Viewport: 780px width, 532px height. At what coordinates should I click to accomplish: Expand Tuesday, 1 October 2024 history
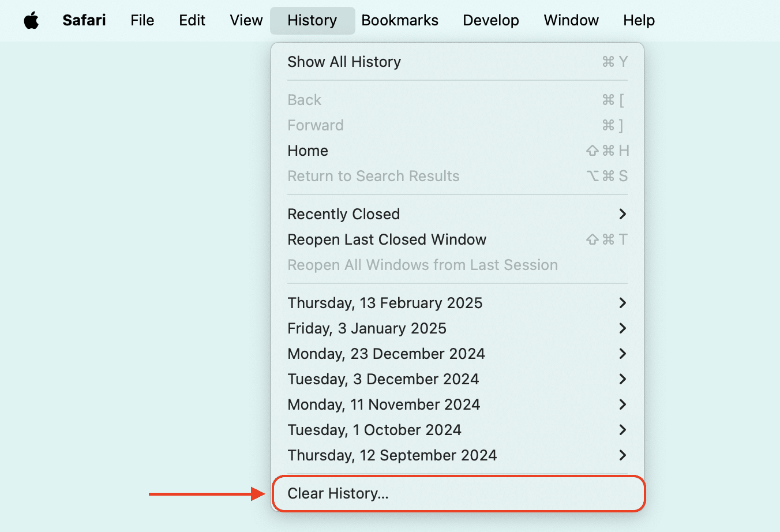pos(457,430)
